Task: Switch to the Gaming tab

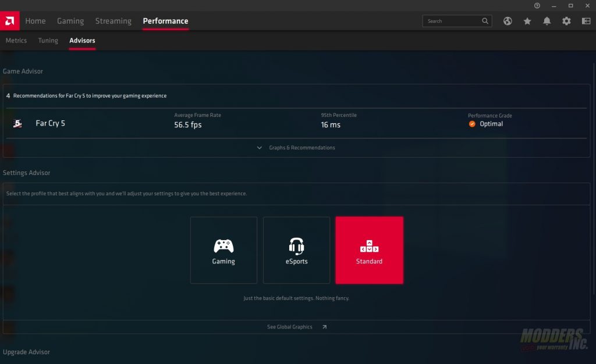Action: click(70, 21)
